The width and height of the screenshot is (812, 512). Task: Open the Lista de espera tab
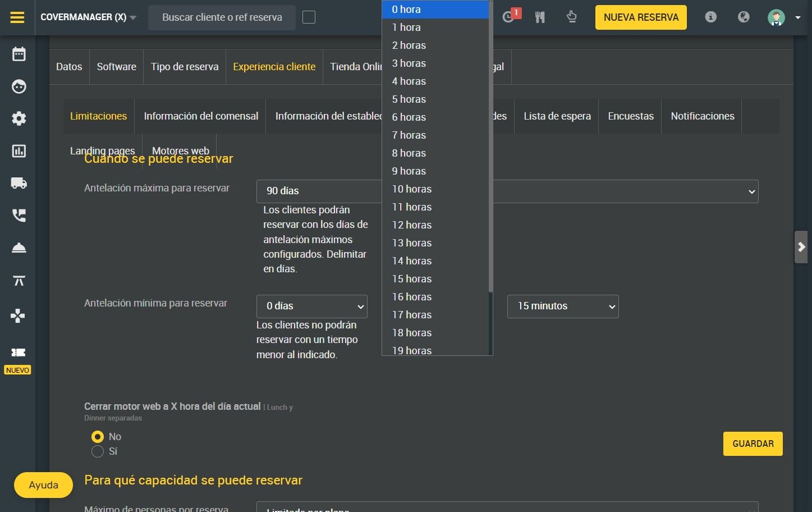[x=557, y=116]
